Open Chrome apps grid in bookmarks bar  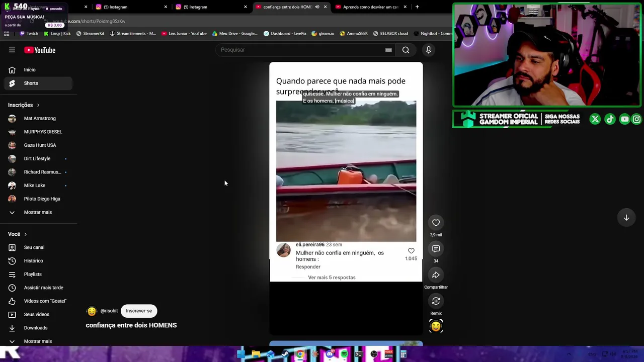[x=7, y=34]
